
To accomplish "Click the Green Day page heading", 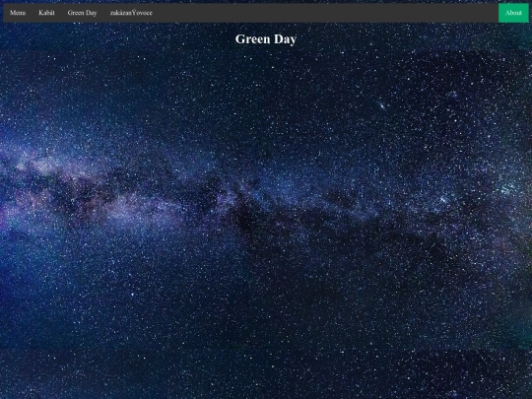I will click(x=266, y=39).
